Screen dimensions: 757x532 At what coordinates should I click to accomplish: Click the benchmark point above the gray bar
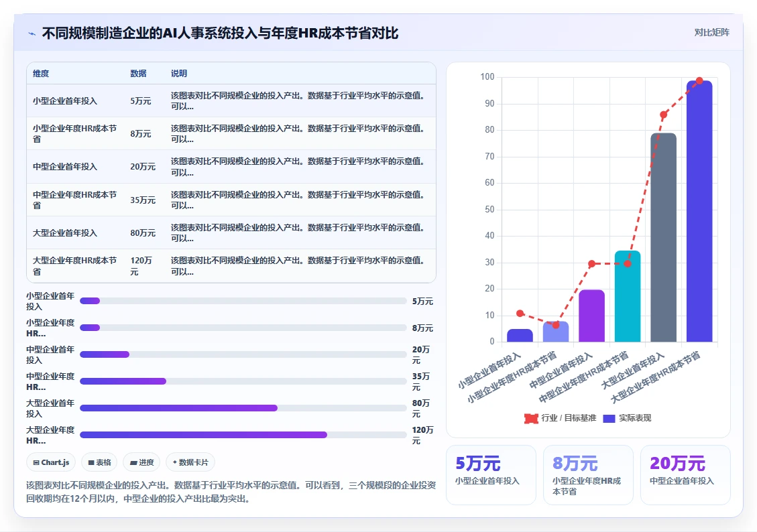coord(663,115)
